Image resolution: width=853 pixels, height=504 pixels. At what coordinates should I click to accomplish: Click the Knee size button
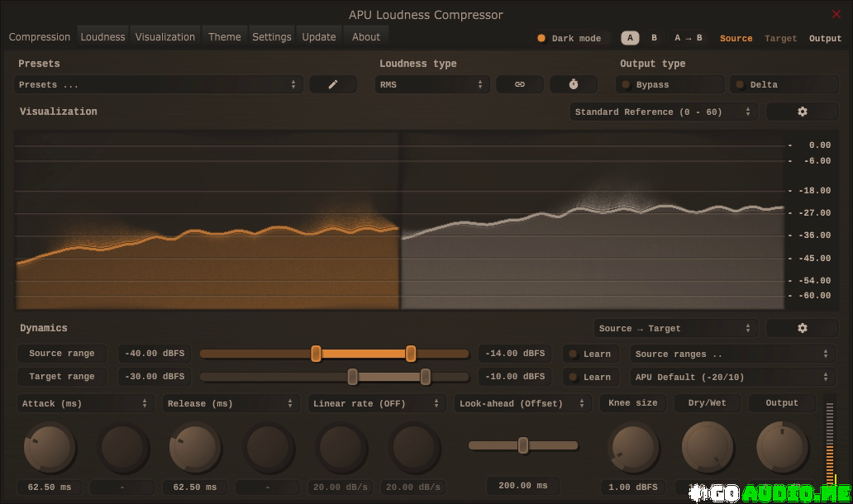[x=632, y=403]
